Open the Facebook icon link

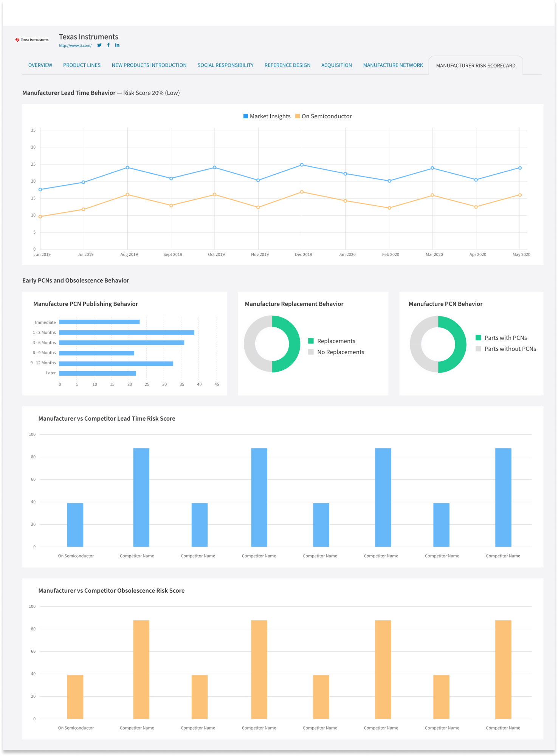(108, 45)
